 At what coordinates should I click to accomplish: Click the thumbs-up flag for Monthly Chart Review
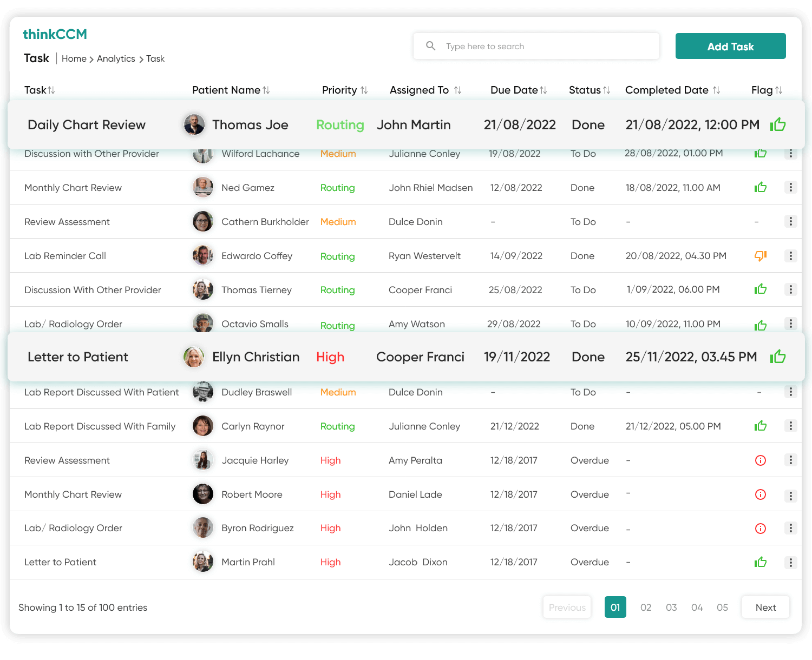click(760, 187)
